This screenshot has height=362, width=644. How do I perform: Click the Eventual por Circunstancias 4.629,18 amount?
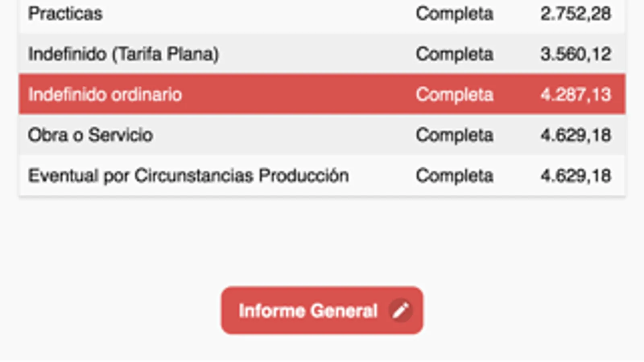coord(576,176)
